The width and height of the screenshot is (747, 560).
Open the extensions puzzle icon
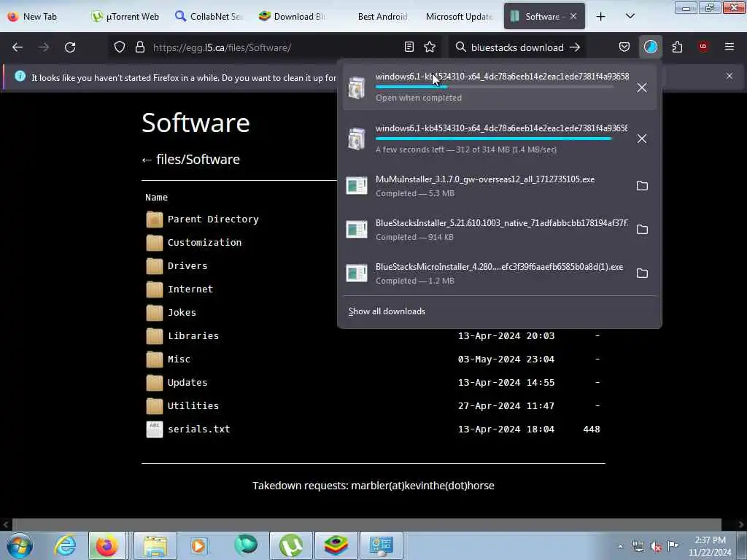click(677, 47)
